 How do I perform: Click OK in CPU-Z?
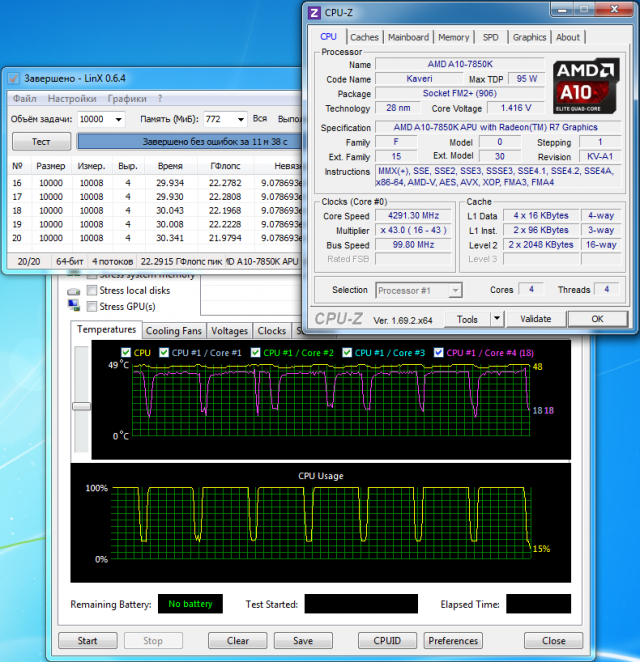pos(597,319)
